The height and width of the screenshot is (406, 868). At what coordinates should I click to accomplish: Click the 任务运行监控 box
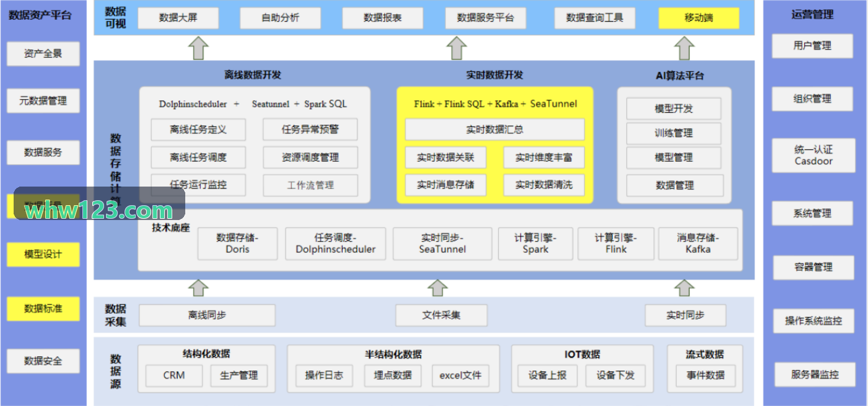pos(198,185)
